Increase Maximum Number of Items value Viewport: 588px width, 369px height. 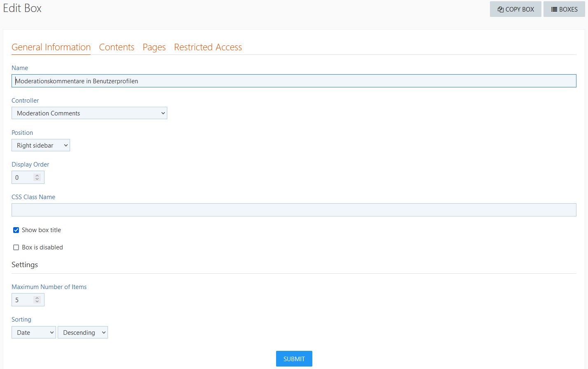point(37,298)
